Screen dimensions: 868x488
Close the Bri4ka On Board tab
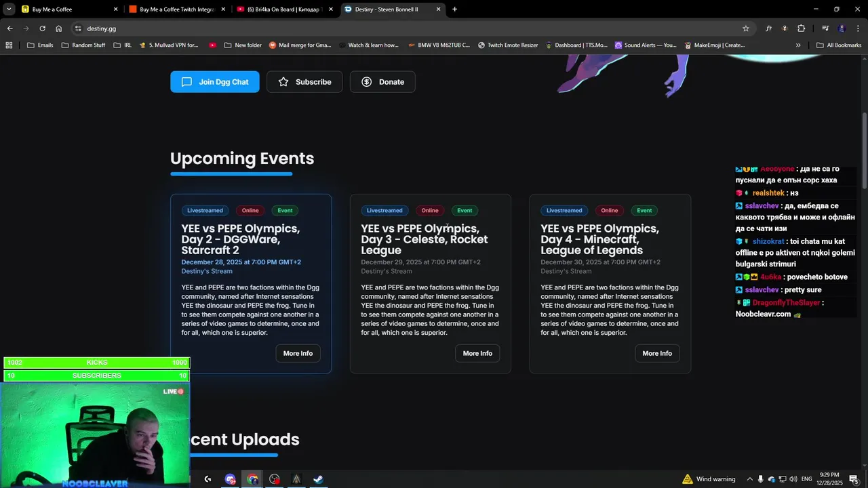click(331, 9)
